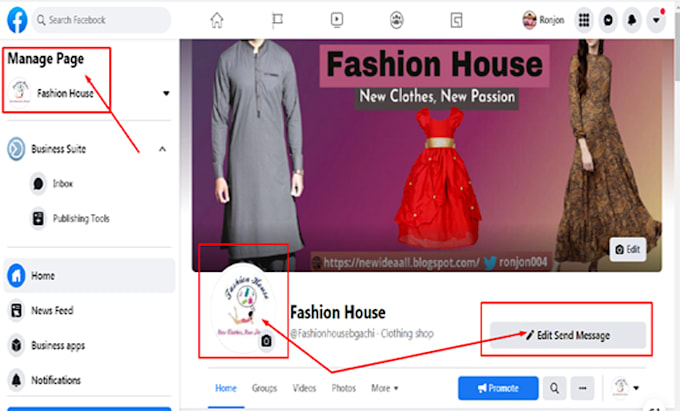Collapse the Business Suite section chevron

pyautogui.click(x=162, y=149)
